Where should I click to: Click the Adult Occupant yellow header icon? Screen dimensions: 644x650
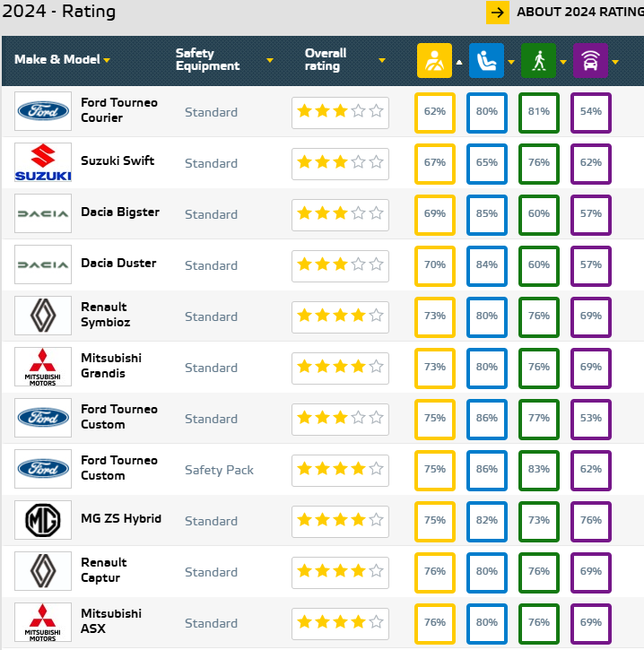point(434,61)
